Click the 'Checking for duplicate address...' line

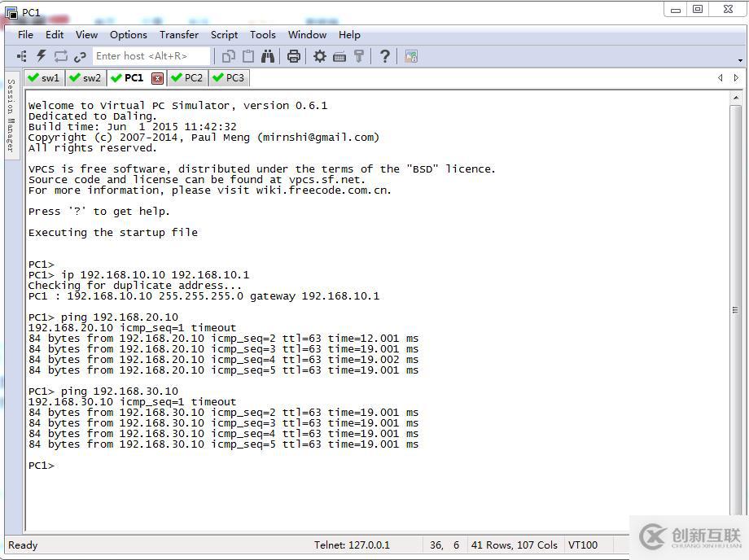tap(135, 286)
